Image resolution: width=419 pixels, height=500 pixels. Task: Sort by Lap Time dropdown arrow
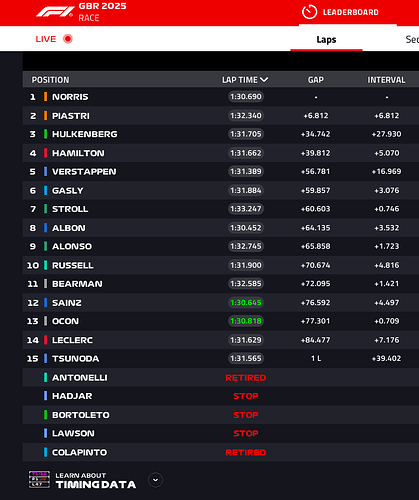pyautogui.click(x=264, y=80)
